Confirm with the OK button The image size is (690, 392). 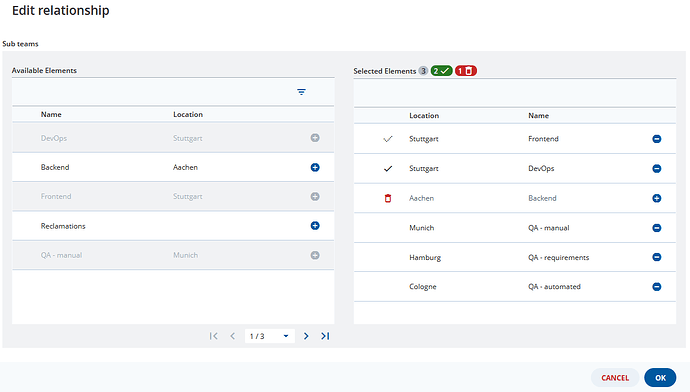pyautogui.click(x=660, y=377)
